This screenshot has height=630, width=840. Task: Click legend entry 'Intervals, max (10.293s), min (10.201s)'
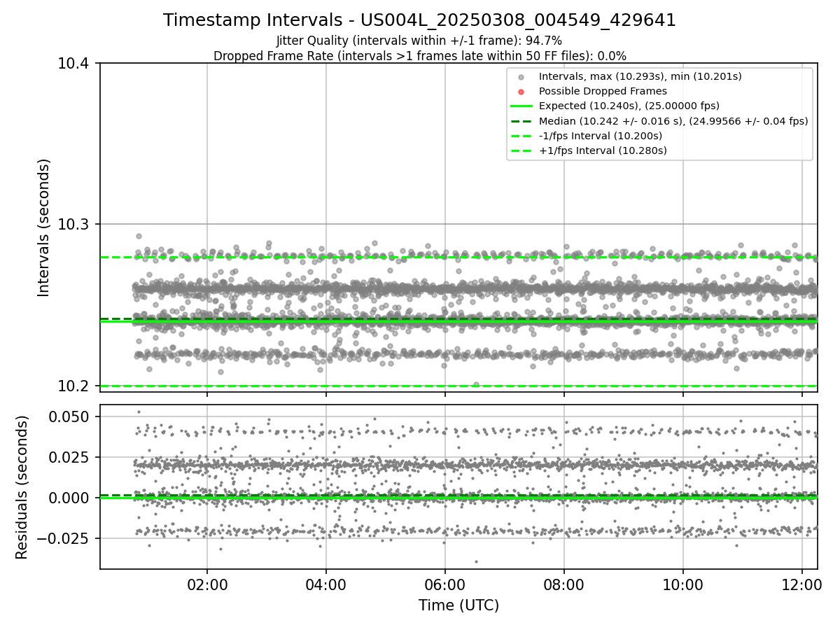click(x=640, y=76)
